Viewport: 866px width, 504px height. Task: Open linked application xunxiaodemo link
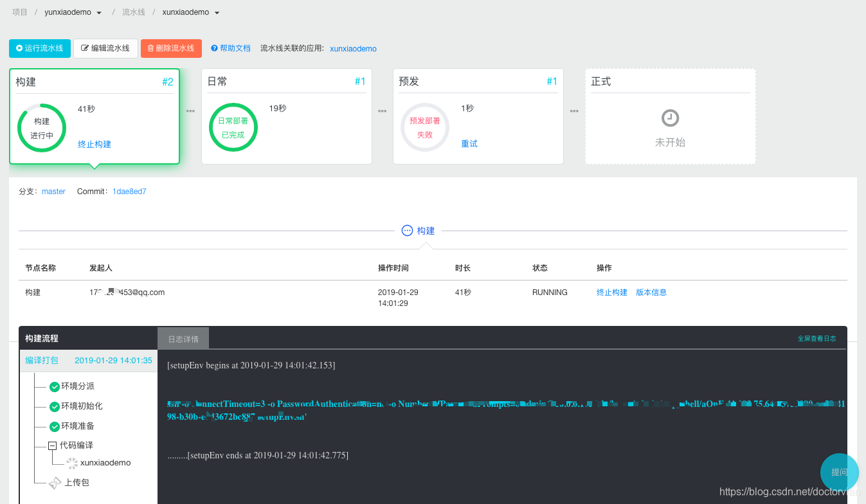(x=353, y=49)
